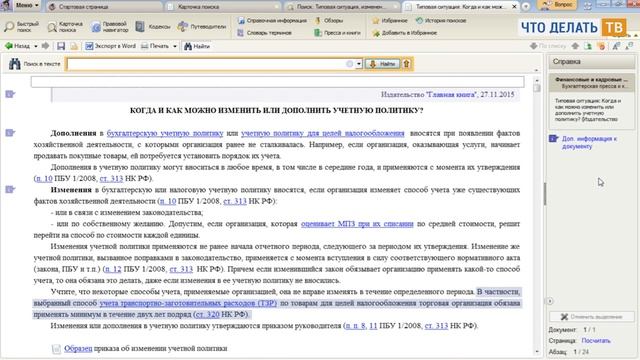Click Найти binoculars in toolbar
This screenshot has height=360, width=640.
click(x=197, y=46)
